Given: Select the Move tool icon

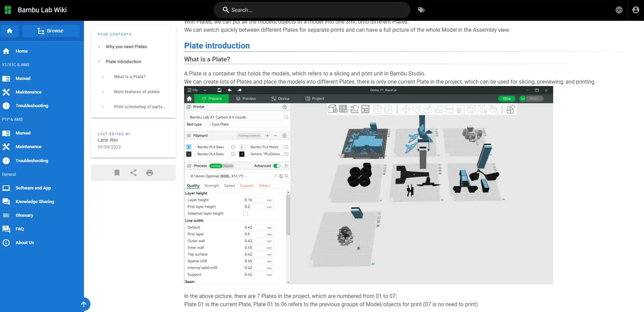Looking at the screenshot, I should (406, 109).
